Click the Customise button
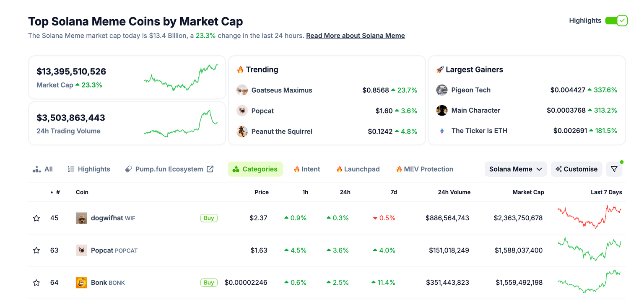This screenshot has height=299, width=644. click(x=576, y=169)
